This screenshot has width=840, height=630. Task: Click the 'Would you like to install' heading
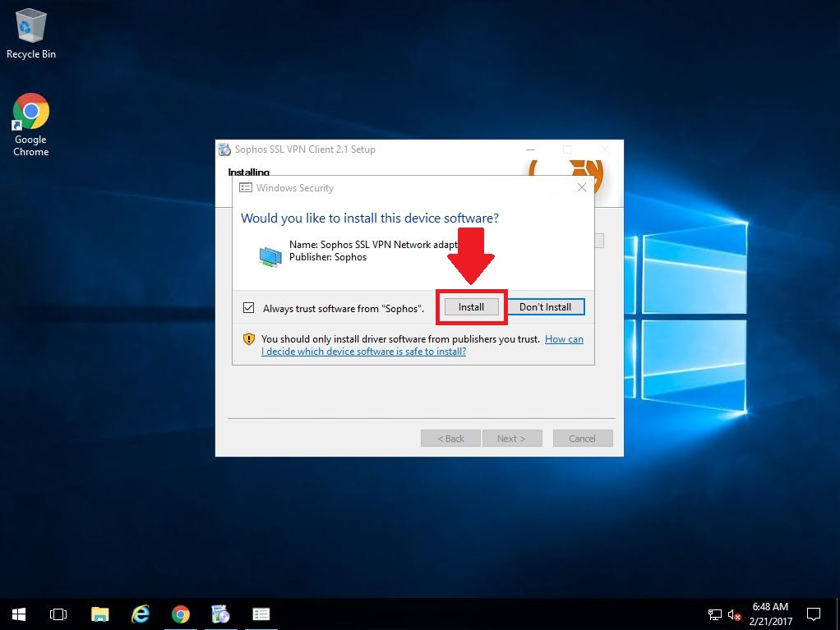coord(370,218)
